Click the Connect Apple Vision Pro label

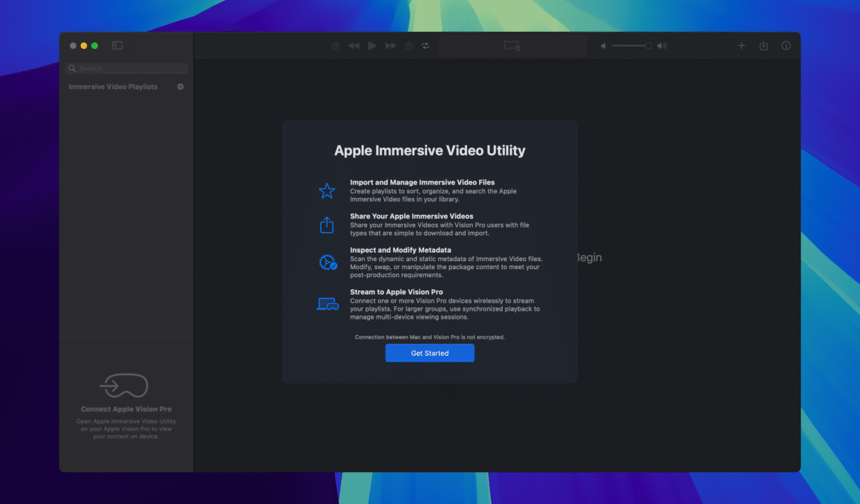126,409
